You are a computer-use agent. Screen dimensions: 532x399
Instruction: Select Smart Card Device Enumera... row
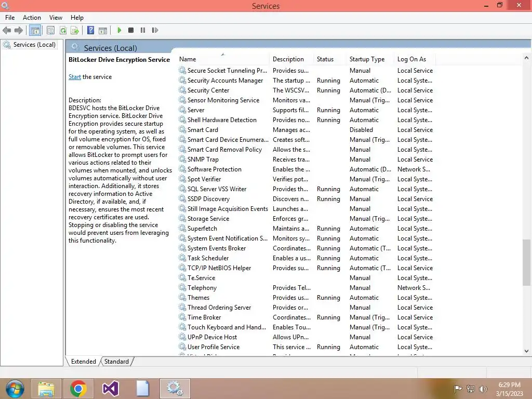coord(306,139)
